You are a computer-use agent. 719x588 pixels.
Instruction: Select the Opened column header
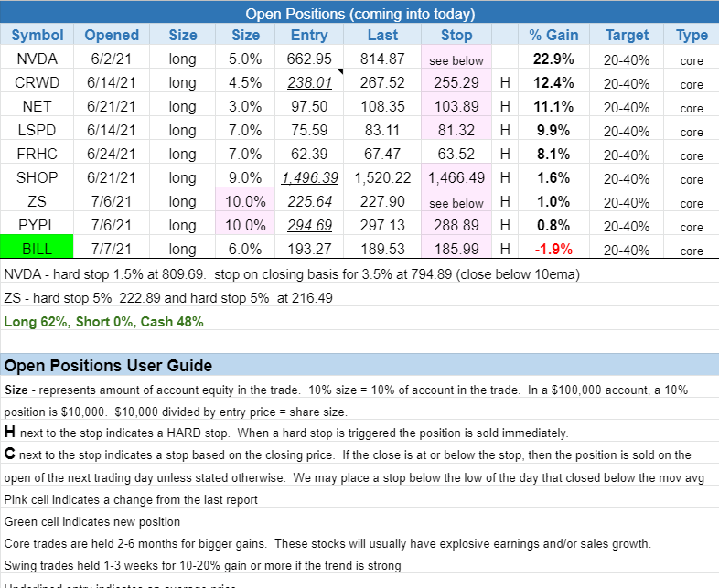click(x=112, y=35)
